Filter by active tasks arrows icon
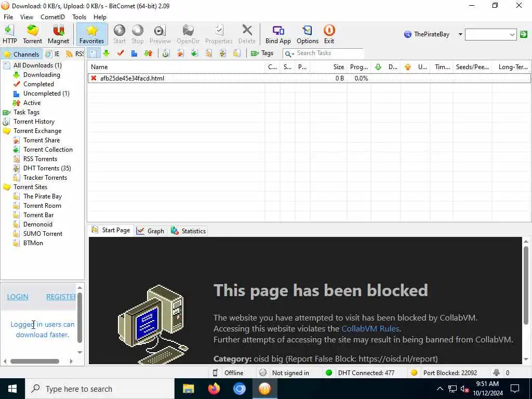 [148, 54]
